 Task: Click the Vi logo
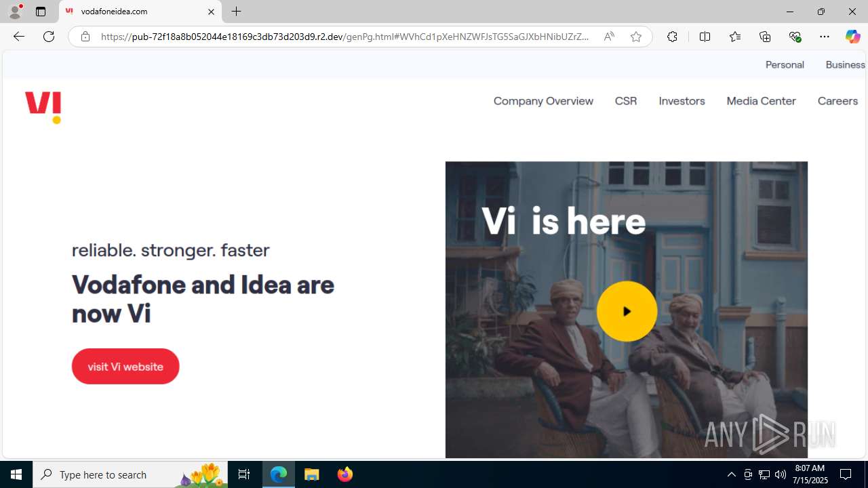[43, 108]
